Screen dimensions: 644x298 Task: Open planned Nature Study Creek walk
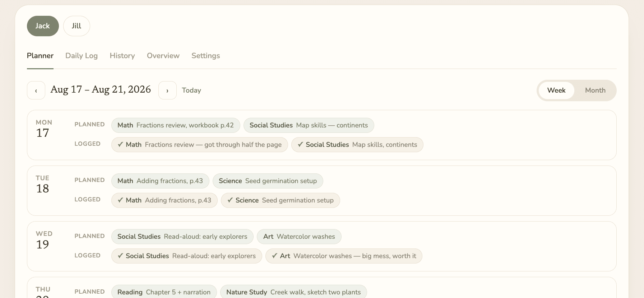pos(293,292)
